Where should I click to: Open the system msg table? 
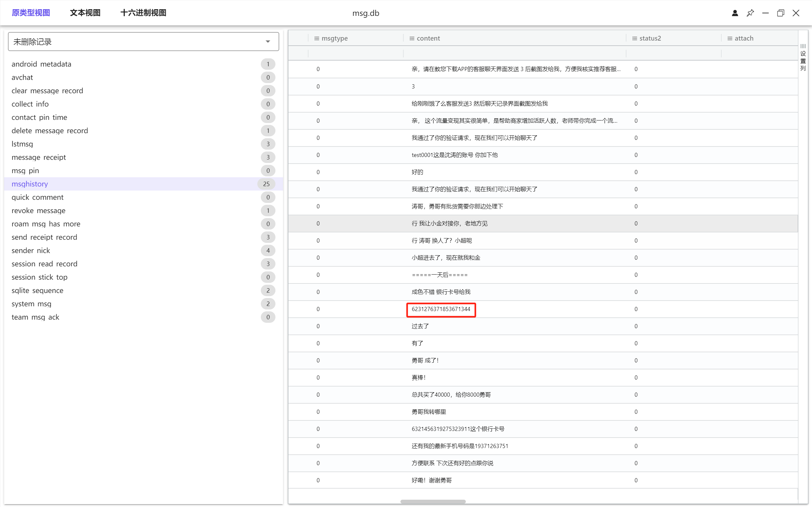[31, 304]
